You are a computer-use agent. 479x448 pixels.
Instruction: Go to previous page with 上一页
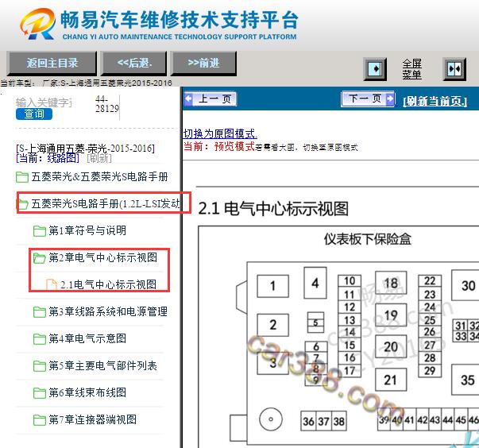(x=211, y=99)
